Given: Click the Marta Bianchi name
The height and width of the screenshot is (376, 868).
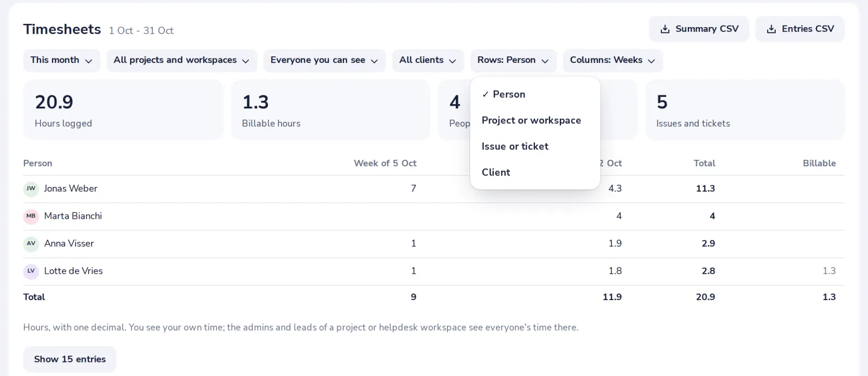Looking at the screenshot, I should 73,216.
